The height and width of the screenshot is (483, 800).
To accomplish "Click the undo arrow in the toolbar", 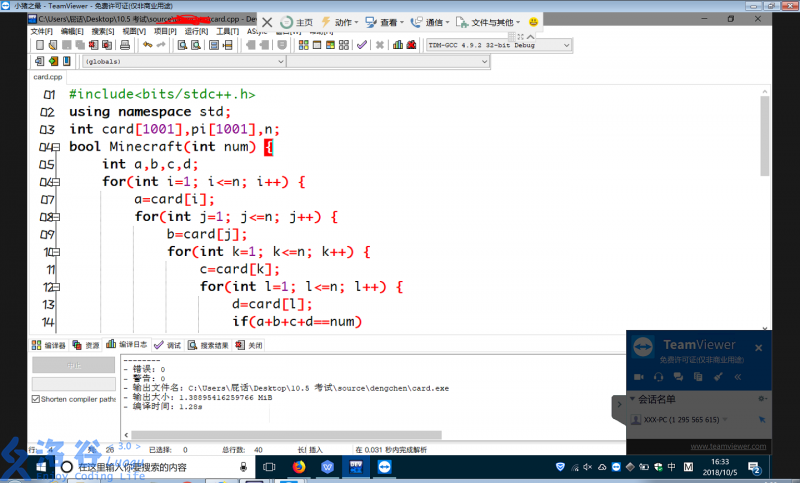I will click(x=147, y=45).
